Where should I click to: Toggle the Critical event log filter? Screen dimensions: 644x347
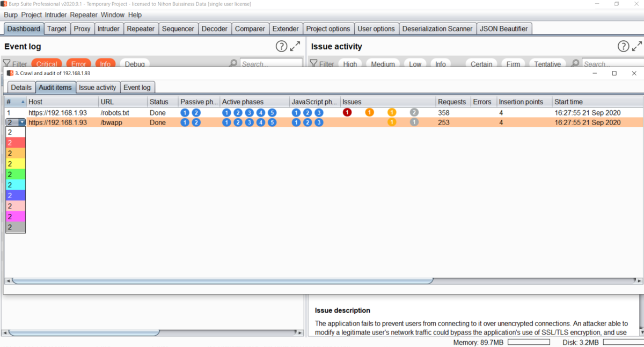click(47, 64)
